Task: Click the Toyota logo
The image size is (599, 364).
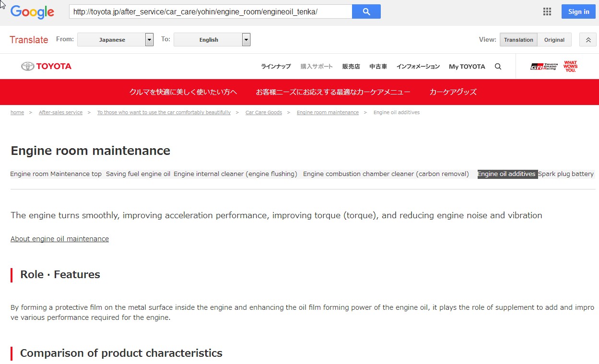Action: click(x=47, y=66)
